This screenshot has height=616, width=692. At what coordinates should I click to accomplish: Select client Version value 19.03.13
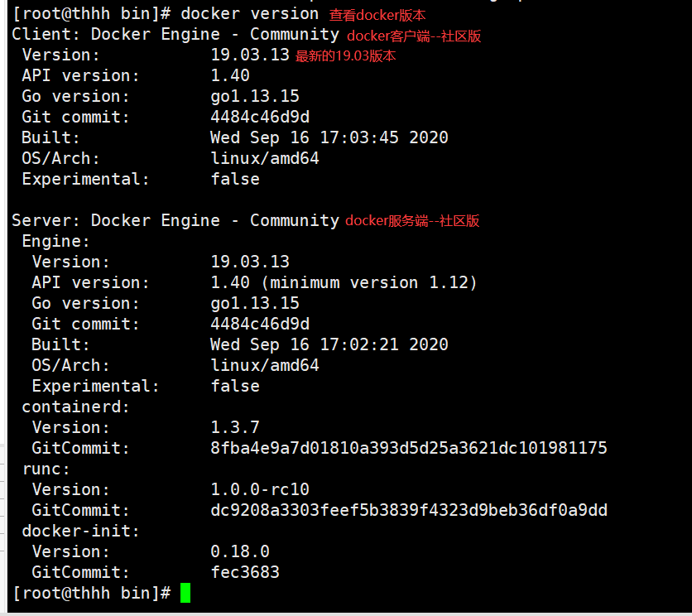point(250,55)
